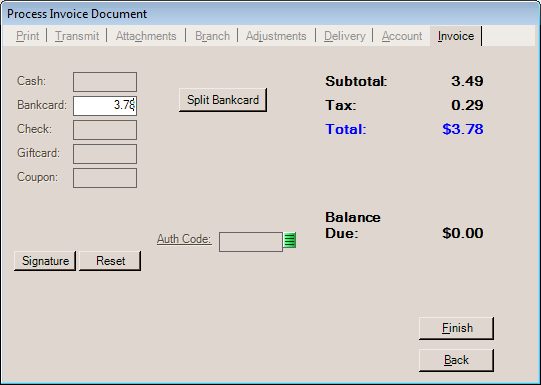Click the blue $3.78 total value
Image resolution: width=541 pixels, height=385 pixels.
(x=463, y=129)
